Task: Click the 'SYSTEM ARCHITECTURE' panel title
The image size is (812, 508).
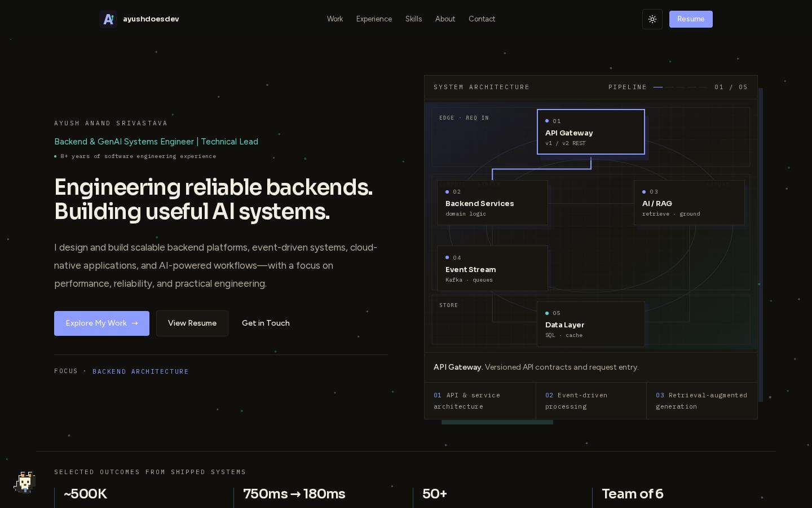Action: click(482, 87)
